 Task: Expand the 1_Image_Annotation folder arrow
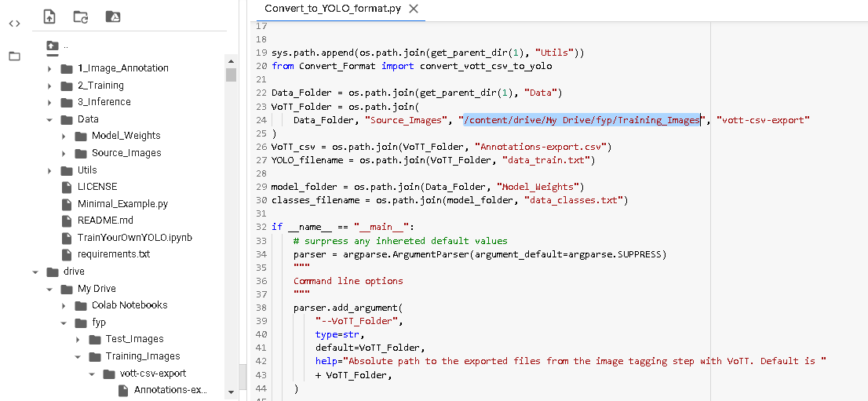click(49, 69)
